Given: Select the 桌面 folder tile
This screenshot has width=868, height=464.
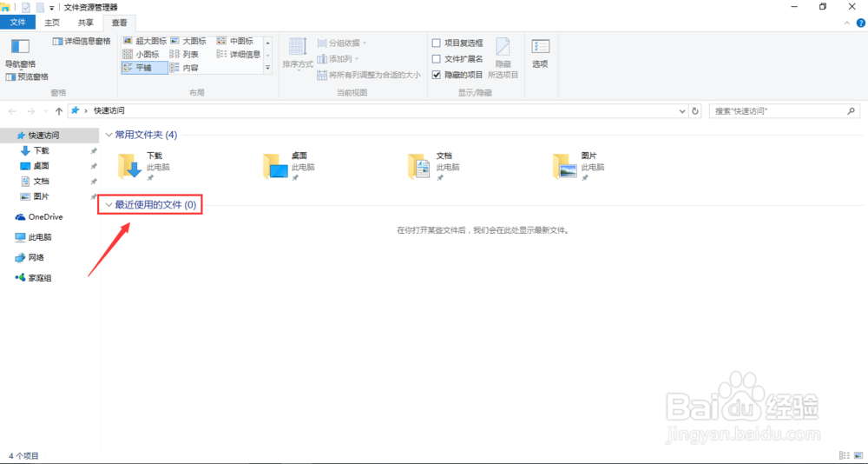Looking at the screenshot, I should (290, 166).
